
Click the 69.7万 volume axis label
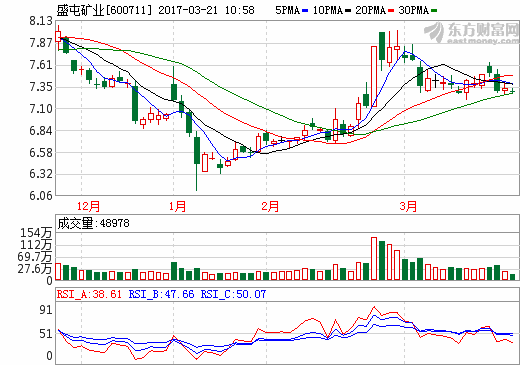[35, 257]
